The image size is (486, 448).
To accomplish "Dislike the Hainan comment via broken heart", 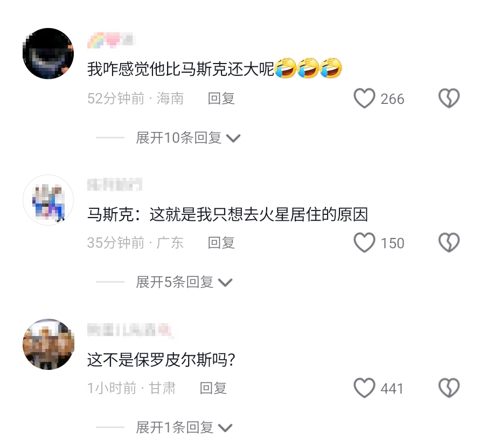I will 449,99.
